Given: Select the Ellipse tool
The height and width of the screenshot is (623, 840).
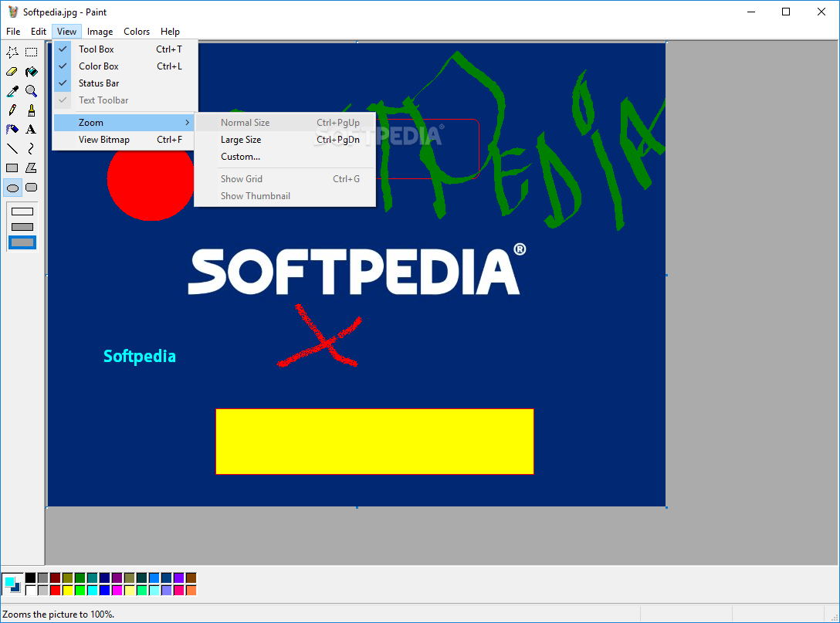Looking at the screenshot, I should [12, 188].
